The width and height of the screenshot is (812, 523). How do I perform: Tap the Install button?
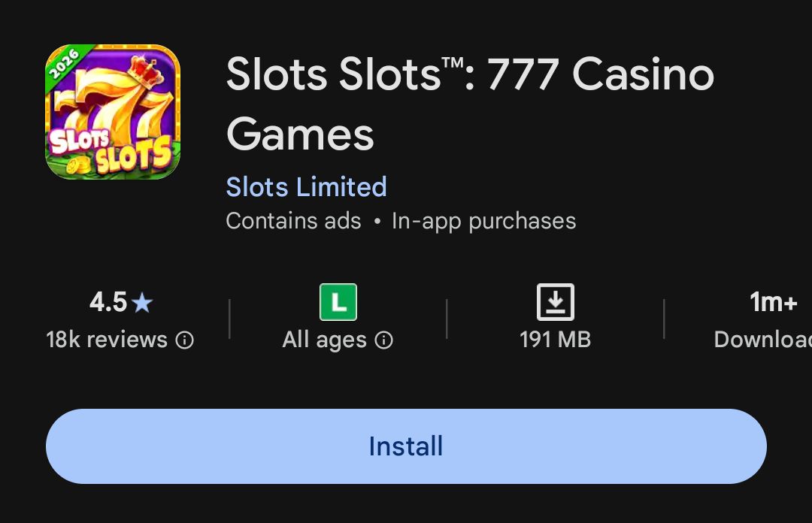[406, 446]
